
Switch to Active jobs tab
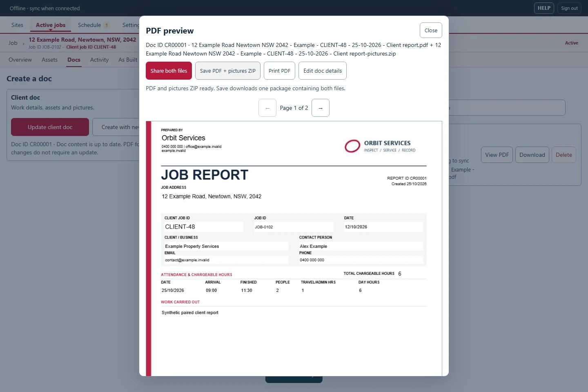pyautogui.click(x=51, y=25)
